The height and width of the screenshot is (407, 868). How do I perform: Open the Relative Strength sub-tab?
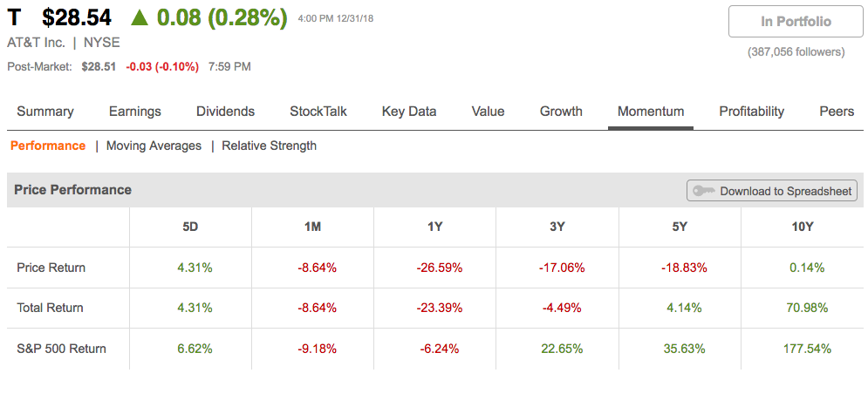pos(269,146)
